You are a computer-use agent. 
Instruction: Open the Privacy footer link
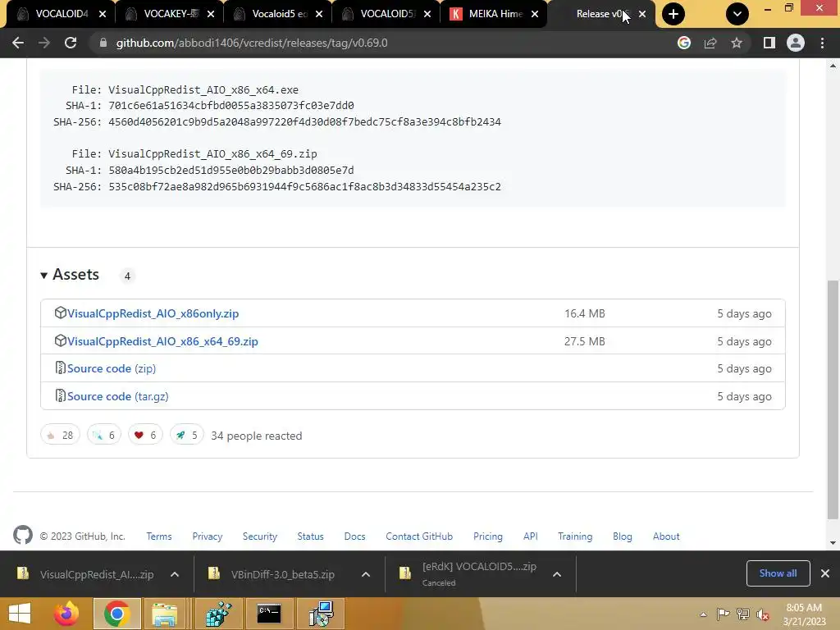[208, 536]
